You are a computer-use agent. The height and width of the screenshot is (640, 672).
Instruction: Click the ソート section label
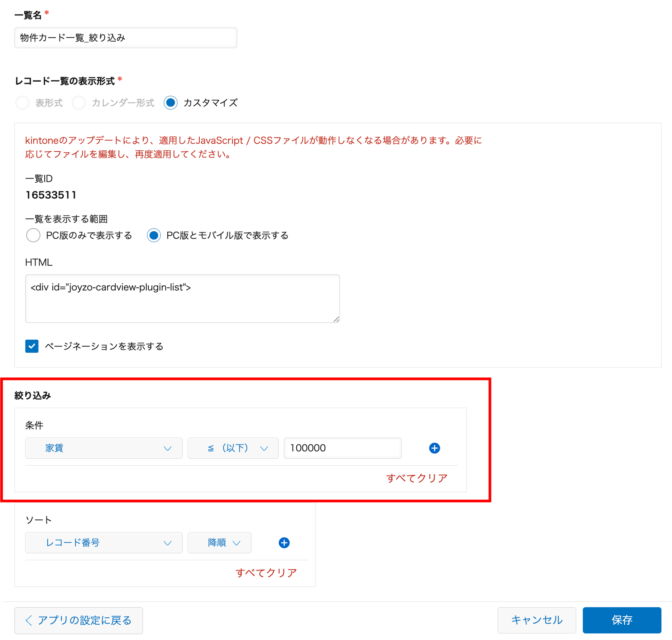pos(39,520)
